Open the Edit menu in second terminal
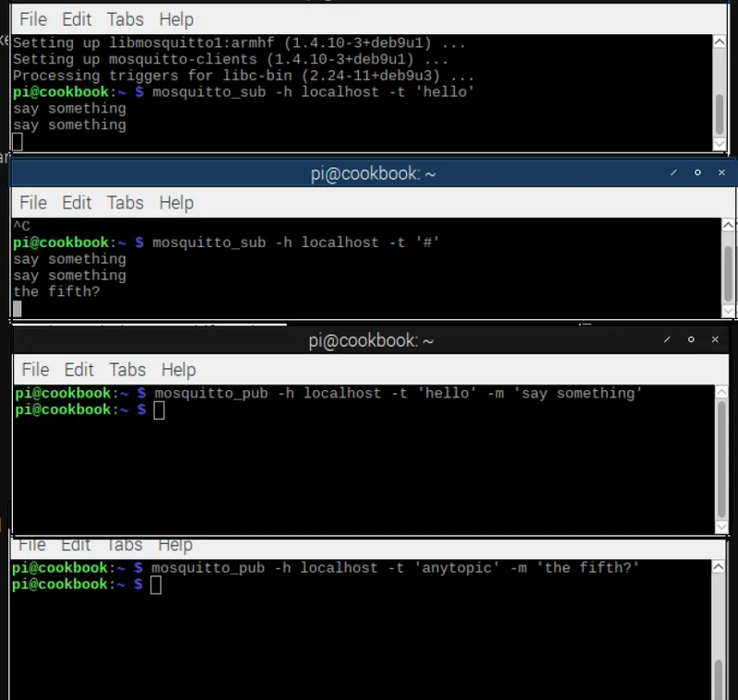 pyautogui.click(x=77, y=202)
